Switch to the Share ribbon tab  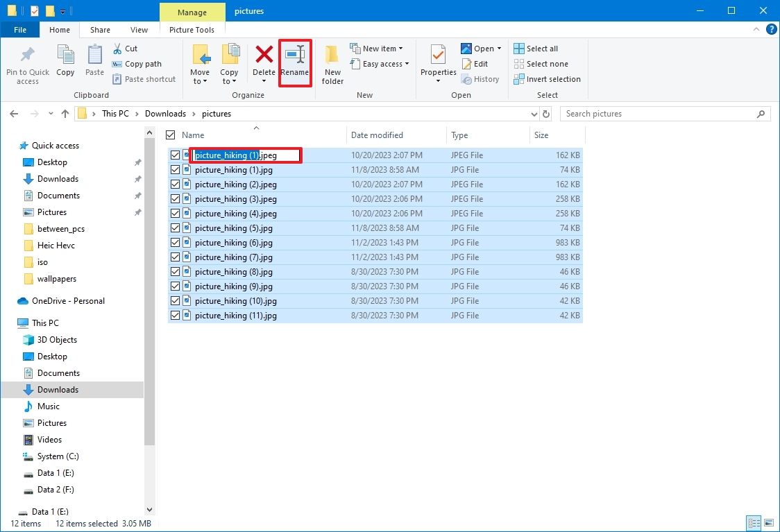(x=100, y=30)
